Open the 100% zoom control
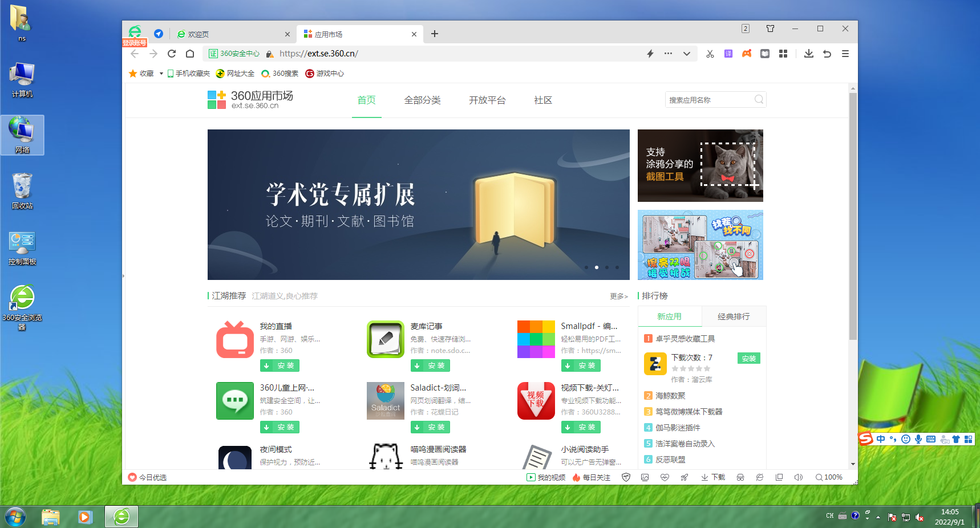Viewport: 980px width, 528px height. [x=829, y=477]
